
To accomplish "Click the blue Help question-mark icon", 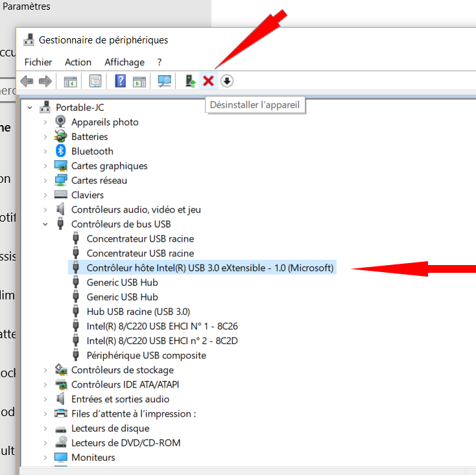I will pos(120,81).
